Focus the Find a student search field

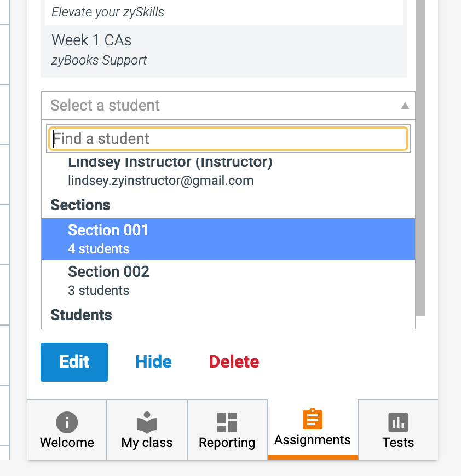[x=228, y=139]
